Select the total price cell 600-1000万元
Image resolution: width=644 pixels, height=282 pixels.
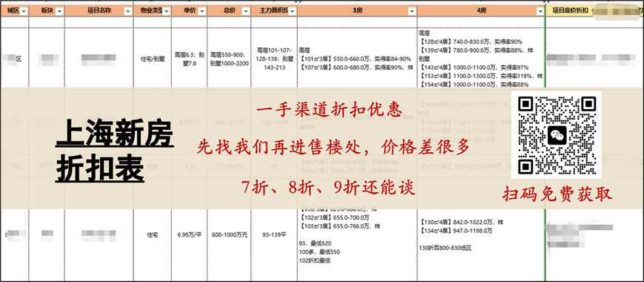[x=229, y=235]
